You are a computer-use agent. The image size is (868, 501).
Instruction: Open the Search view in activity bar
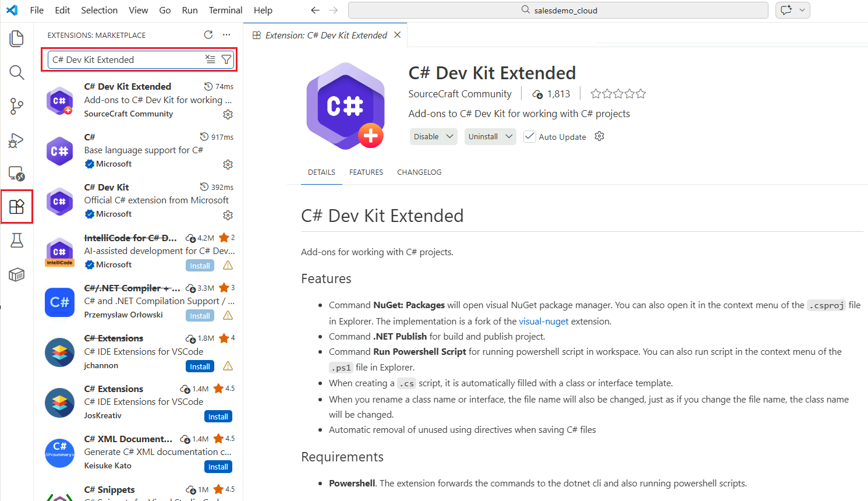tap(17, 73)
